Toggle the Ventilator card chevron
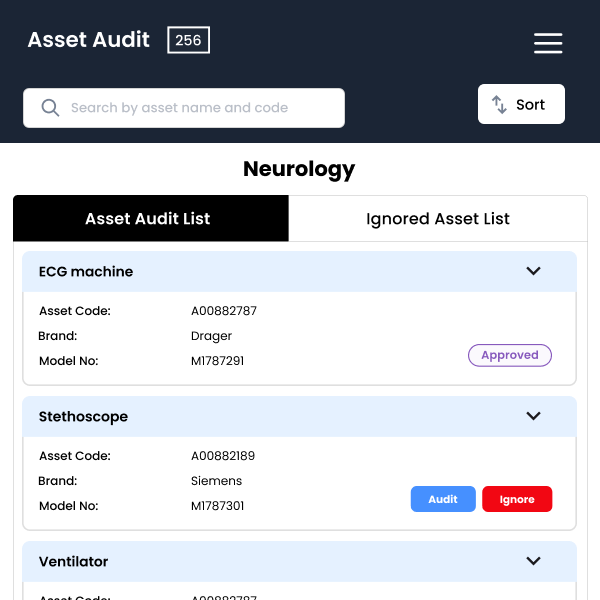 point(533,561)
